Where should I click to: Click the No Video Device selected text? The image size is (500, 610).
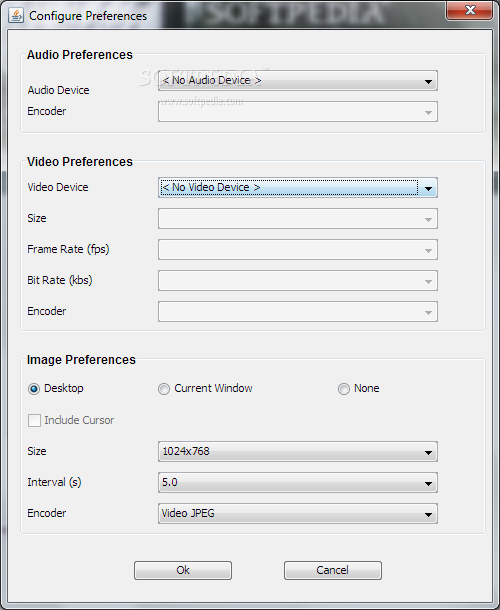pyautogui.click(x=211, y=188)
